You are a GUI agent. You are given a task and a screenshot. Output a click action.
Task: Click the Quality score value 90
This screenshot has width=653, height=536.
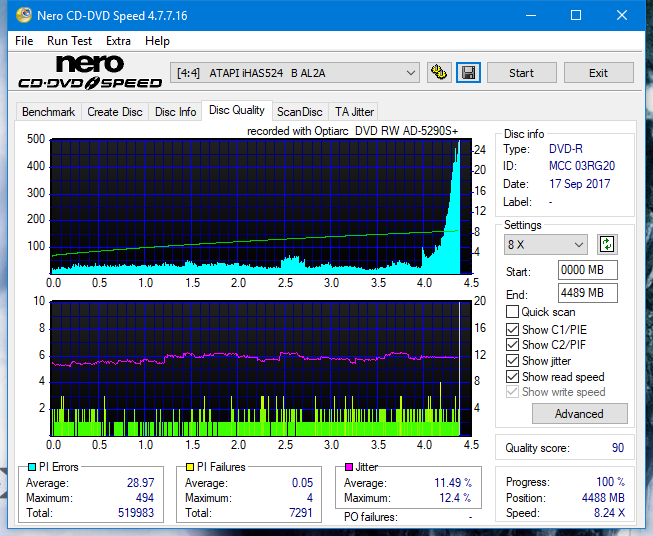pyautogui.click(x=618, y=448)
